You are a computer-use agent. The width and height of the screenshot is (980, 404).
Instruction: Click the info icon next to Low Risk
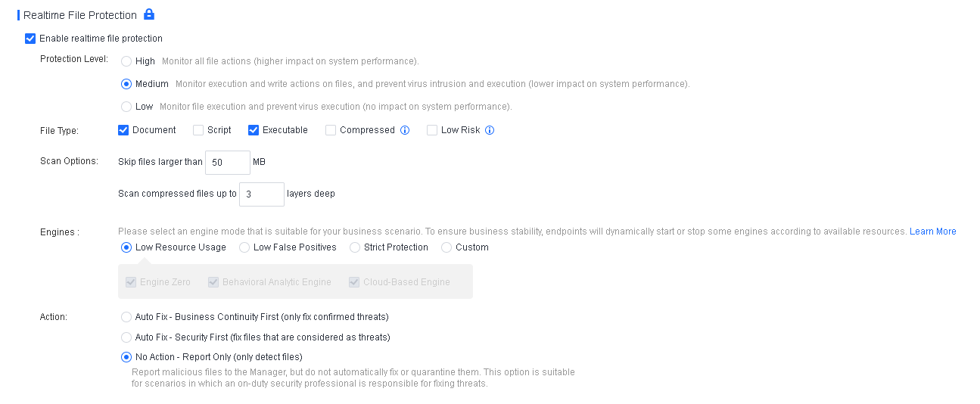click(490, 130)
